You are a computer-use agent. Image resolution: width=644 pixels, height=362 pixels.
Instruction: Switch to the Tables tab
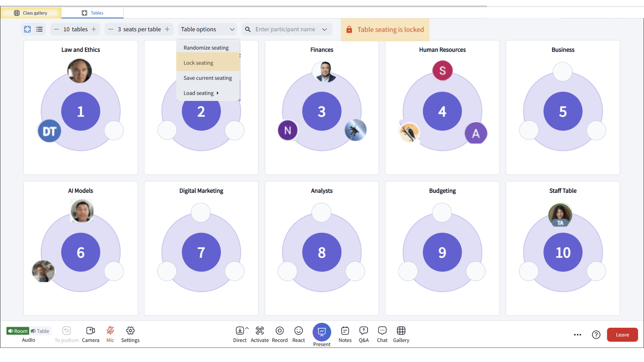[x=93, y=13]
